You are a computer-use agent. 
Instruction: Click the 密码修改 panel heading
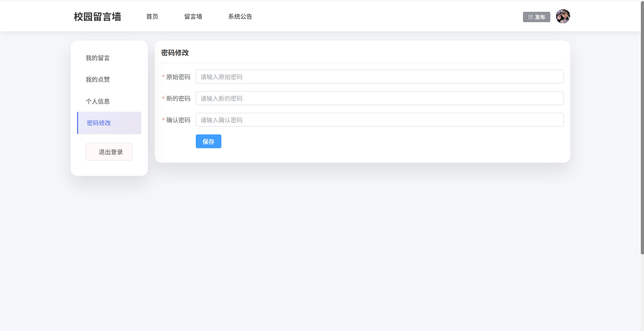(175, 53)
